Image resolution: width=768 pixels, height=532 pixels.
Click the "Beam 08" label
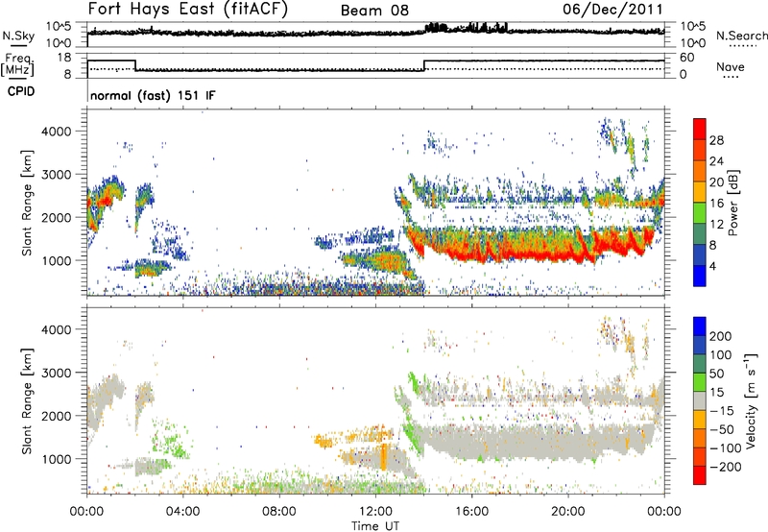click(374, 11)
